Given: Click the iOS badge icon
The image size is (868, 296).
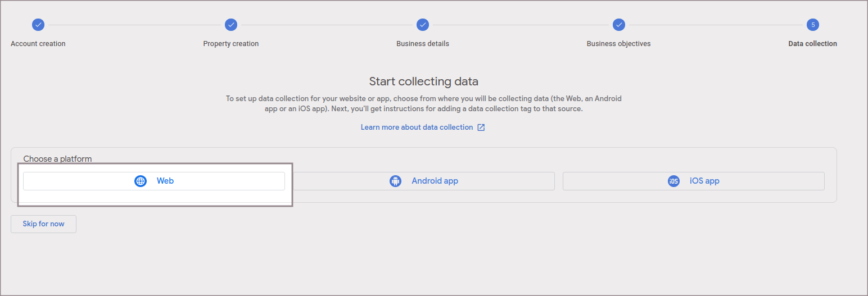Looking at the screenshot, I should pos(673,181).
